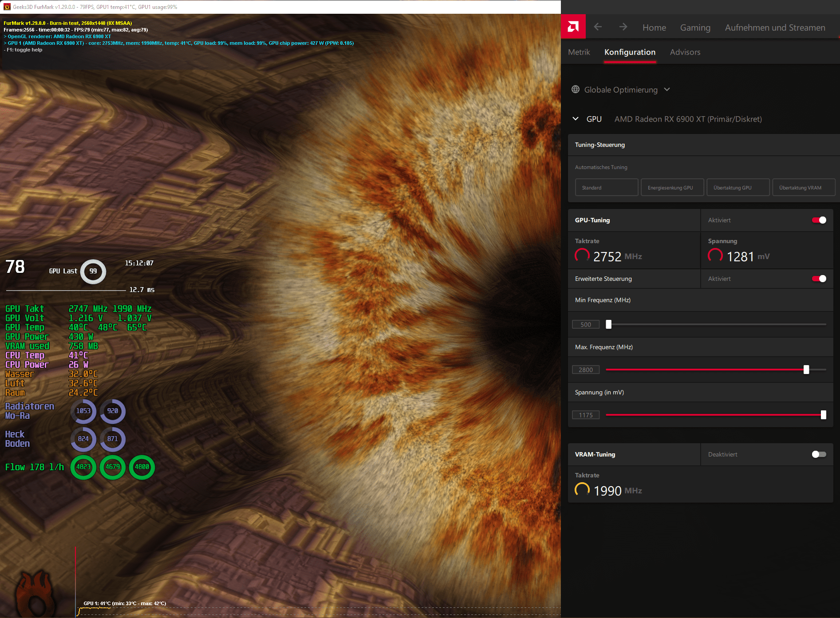Switch to the Advisors tab
840x618 pixels.
pos(685,52)
